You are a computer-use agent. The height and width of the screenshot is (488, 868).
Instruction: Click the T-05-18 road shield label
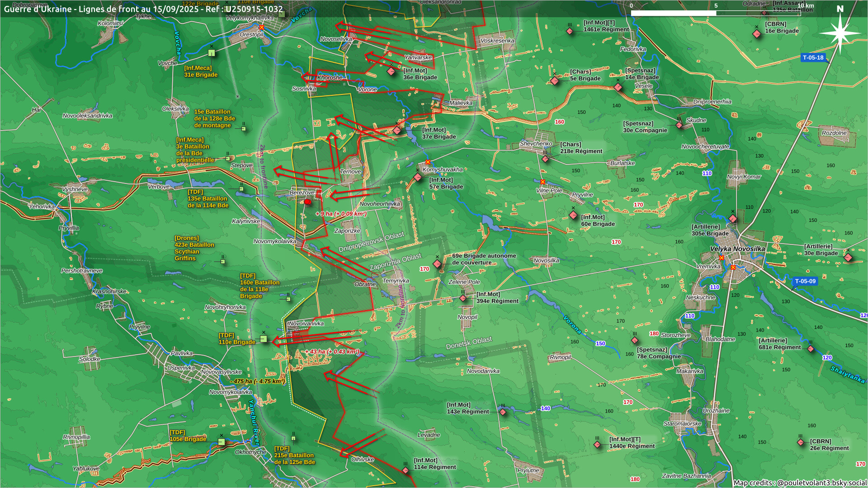(813, 58)
